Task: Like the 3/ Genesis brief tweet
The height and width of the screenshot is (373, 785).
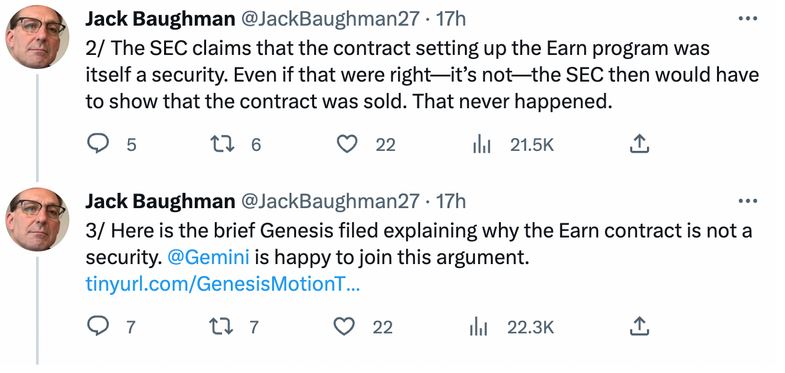Action: (344, 327)
